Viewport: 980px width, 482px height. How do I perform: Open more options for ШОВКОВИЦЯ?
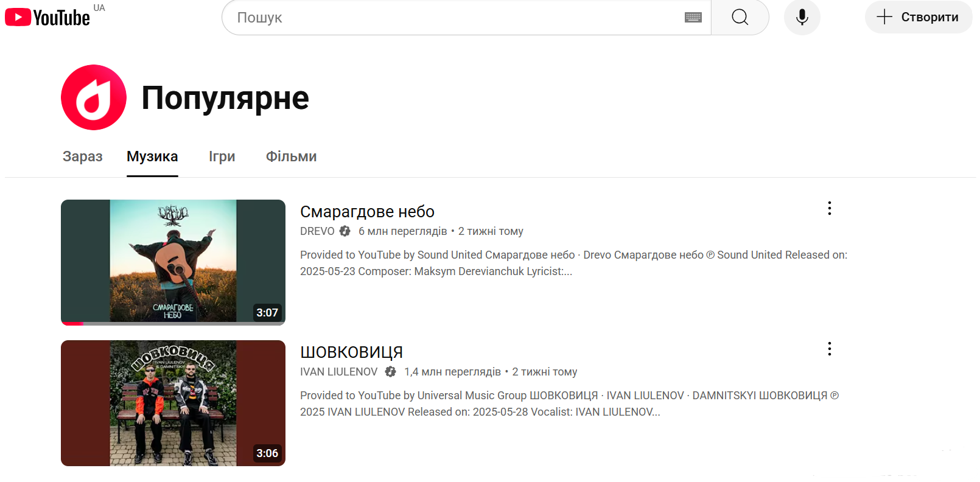point(829,349)
